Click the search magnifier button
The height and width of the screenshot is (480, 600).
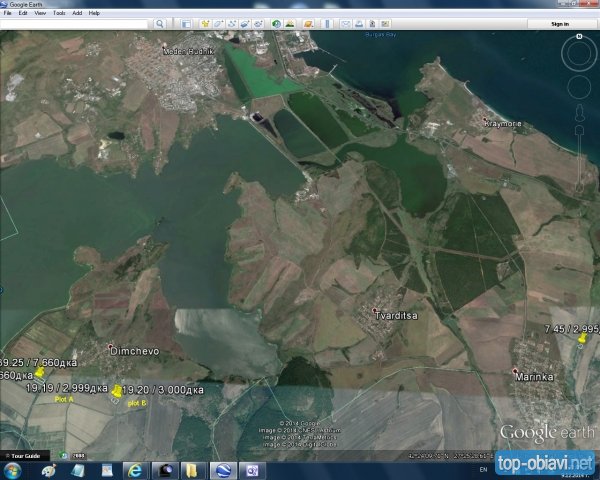tap(160, 24)
